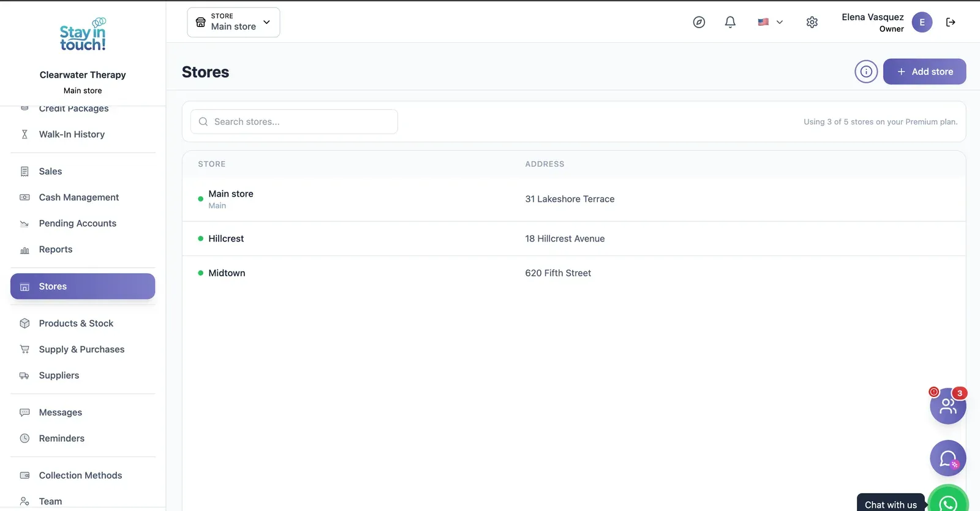Click the Premium plan usage text
The image size is (980, 511).
tap(881, 122)
